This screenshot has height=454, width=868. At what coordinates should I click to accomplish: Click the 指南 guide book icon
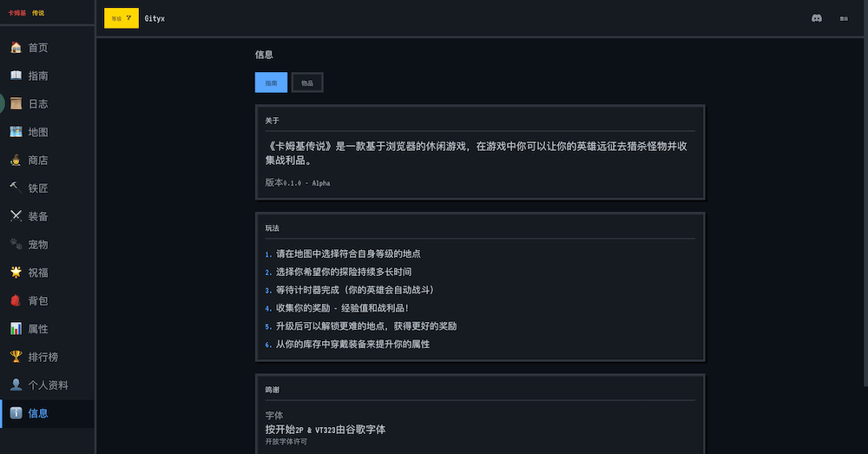16,76
